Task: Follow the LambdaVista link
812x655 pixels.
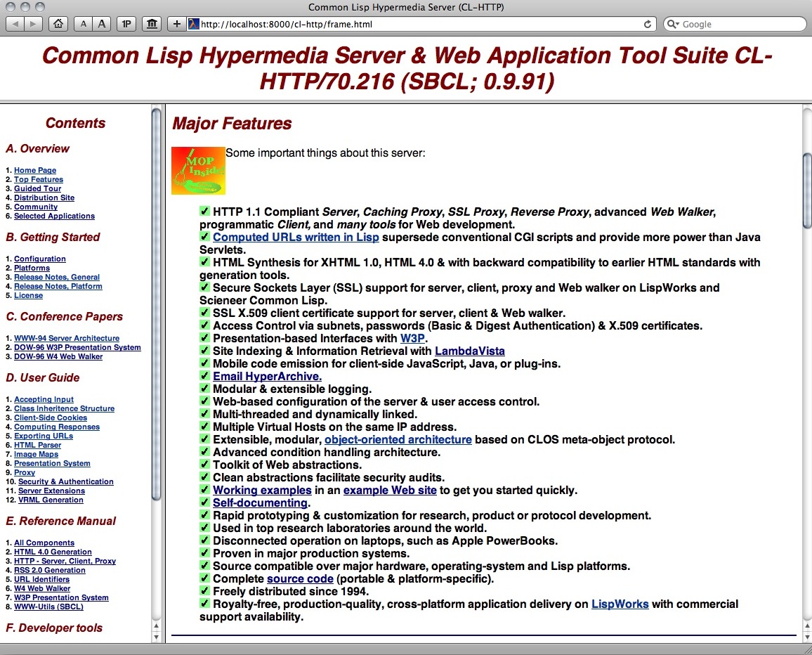Action: pos(470,351)
